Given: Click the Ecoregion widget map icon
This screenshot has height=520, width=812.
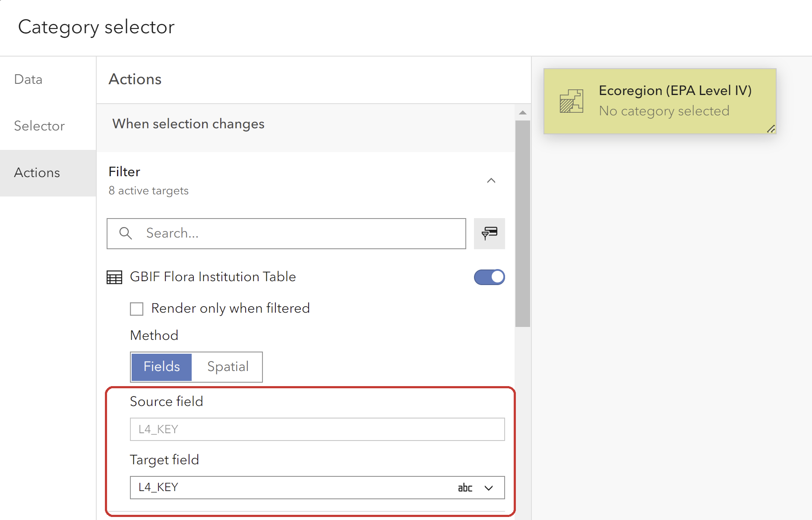Looking at the screenshot, I should pyautogui.click(x=572, y=101).
